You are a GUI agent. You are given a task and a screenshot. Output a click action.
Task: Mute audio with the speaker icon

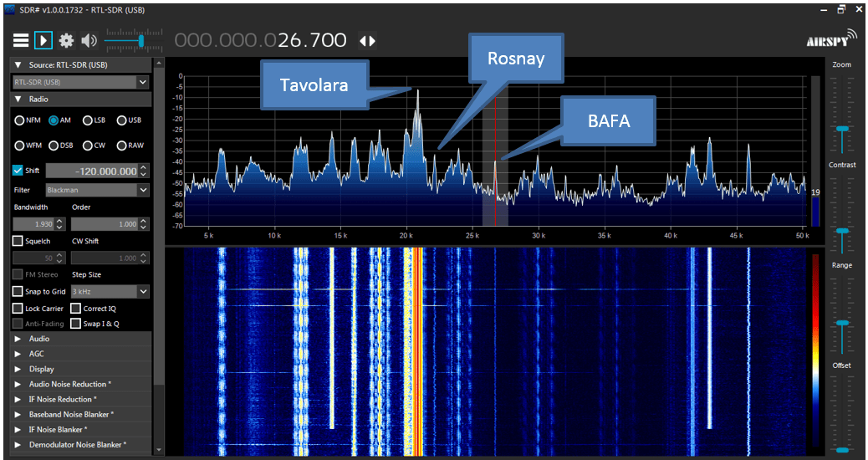(x=89, y=40)
